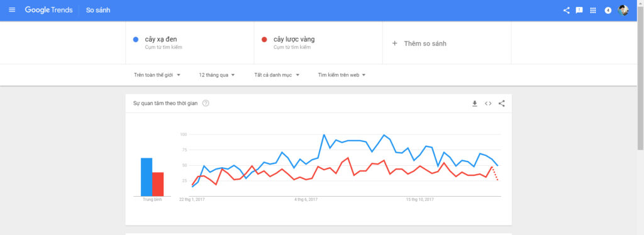Screen dimensions: 644x235
Task: Click the embed code icon on chart
Action: click(488, 103)
